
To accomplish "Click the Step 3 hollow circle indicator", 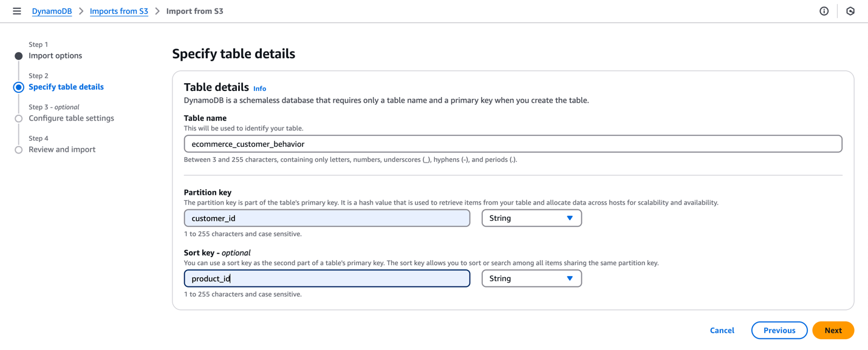I will [x=19, y=119].
